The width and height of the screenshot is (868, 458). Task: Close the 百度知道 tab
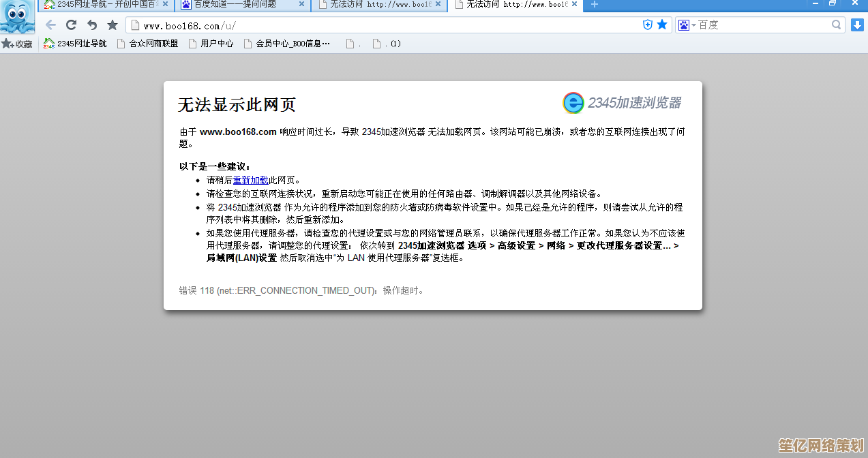coord(301,4)
